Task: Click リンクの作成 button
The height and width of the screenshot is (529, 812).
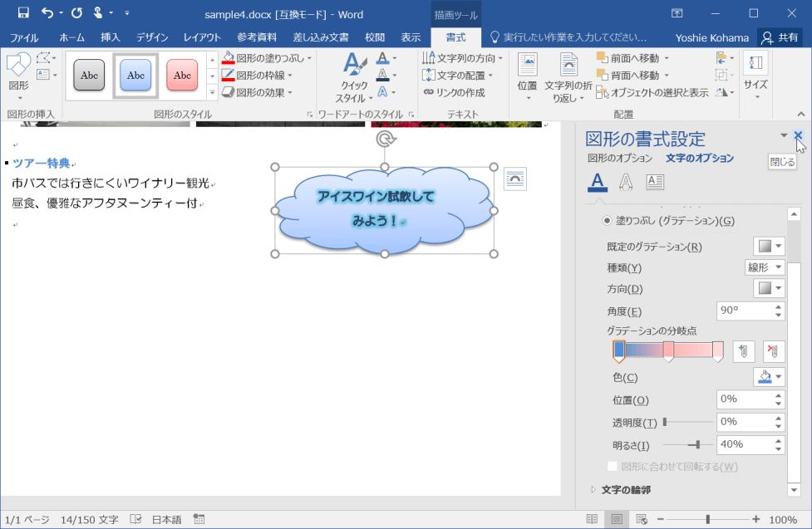Action: click(455, 92)
